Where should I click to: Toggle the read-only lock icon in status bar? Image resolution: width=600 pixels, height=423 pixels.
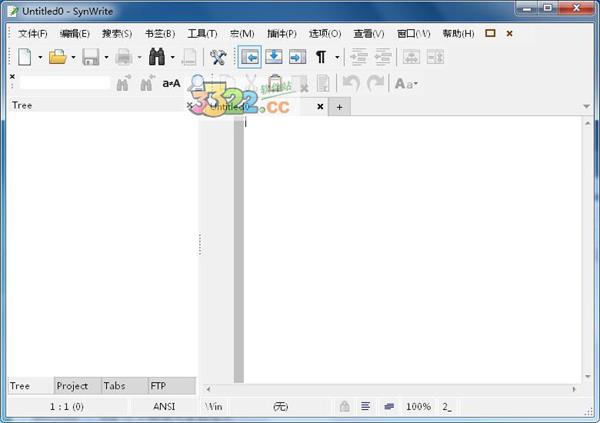[344, 407]
